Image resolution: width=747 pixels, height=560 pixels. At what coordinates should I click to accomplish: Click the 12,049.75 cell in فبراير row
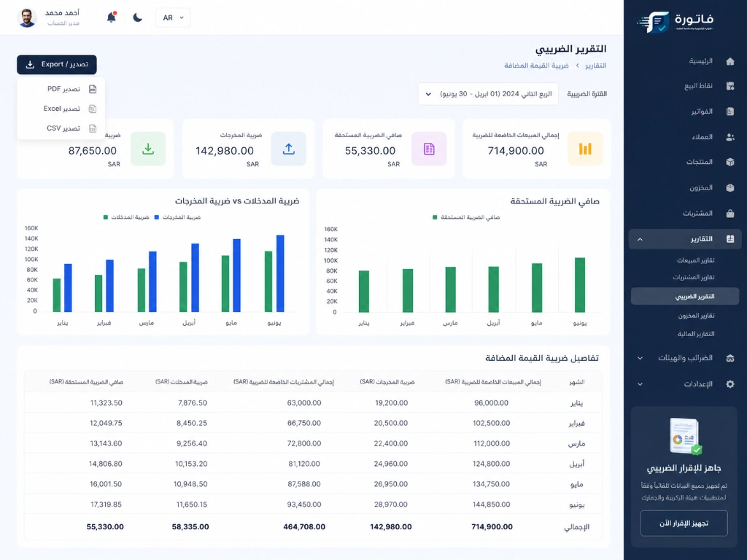point(106,423)
